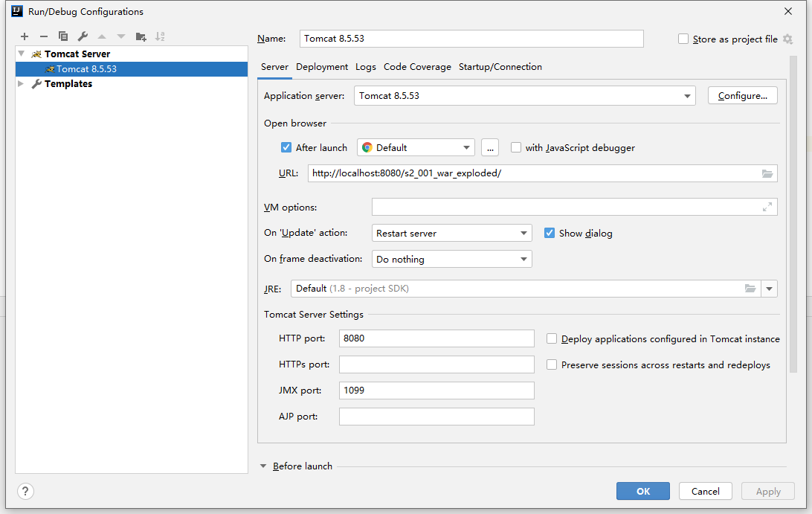Check Preserve sessions across restarts and redeploys
Image resolution: width=812 pixels, height=514 pixels.
click(552, 364)
